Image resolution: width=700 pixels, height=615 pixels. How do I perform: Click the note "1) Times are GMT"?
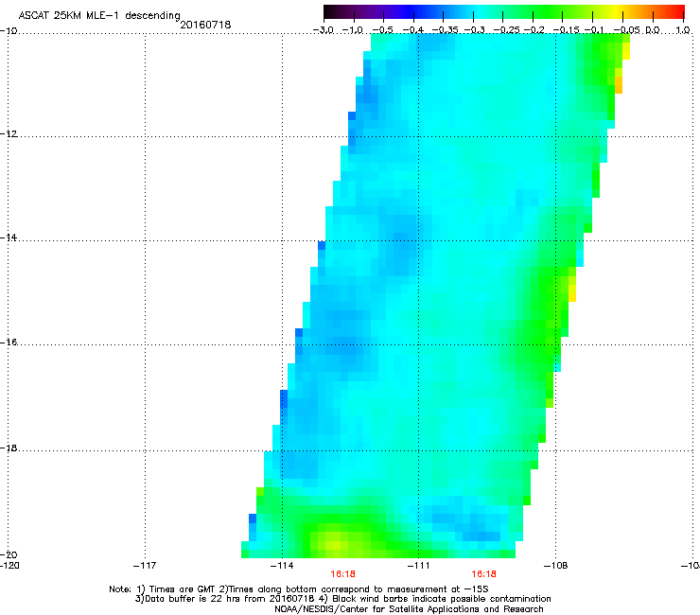[x=176, y=589]
